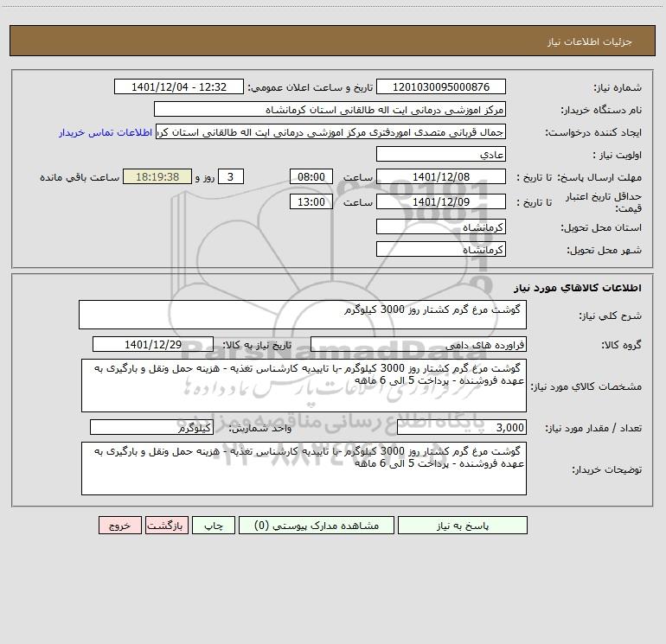Click the گروه کالا field فراورده های دامی
The height and width of the screenshot is (644, 666).
[419, 344]
